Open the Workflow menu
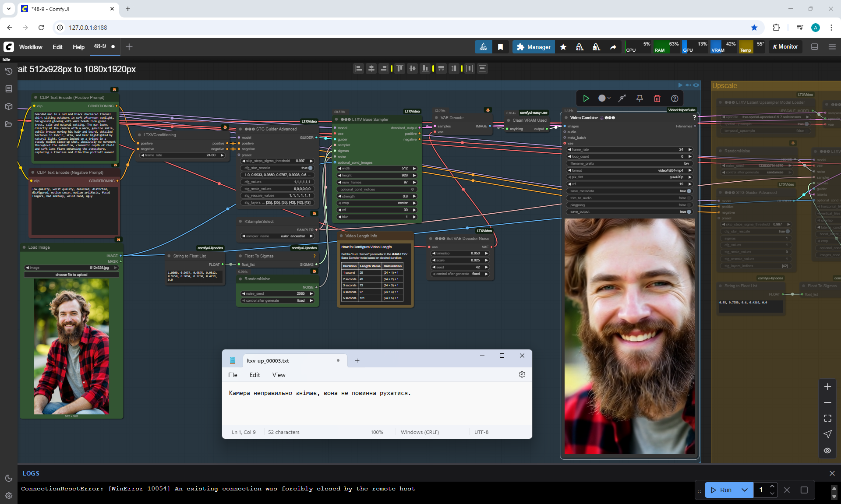841x504 pixels. 31,47
